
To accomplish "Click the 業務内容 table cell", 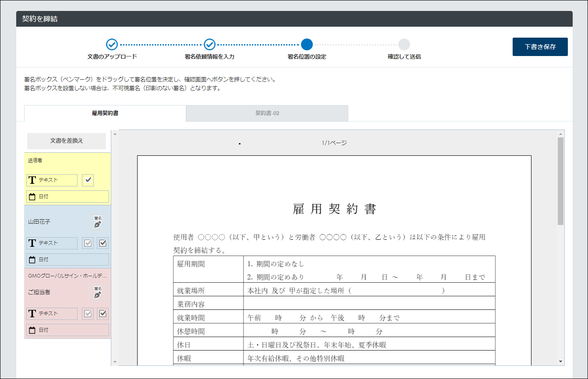I will coord(209,303).
